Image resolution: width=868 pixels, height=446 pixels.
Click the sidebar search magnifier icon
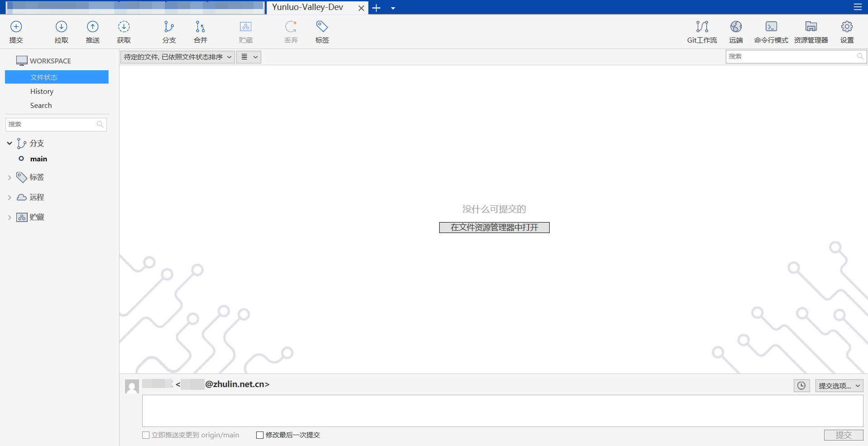pos(100,124)
